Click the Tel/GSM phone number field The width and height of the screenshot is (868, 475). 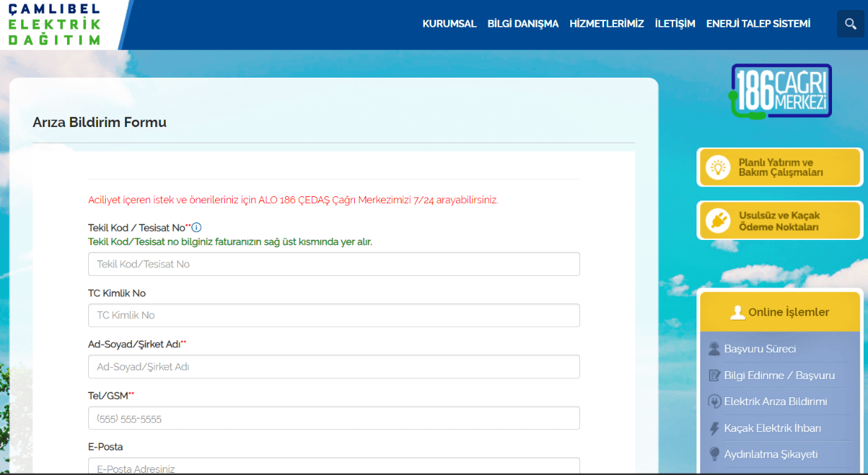[x=334, y=419]
